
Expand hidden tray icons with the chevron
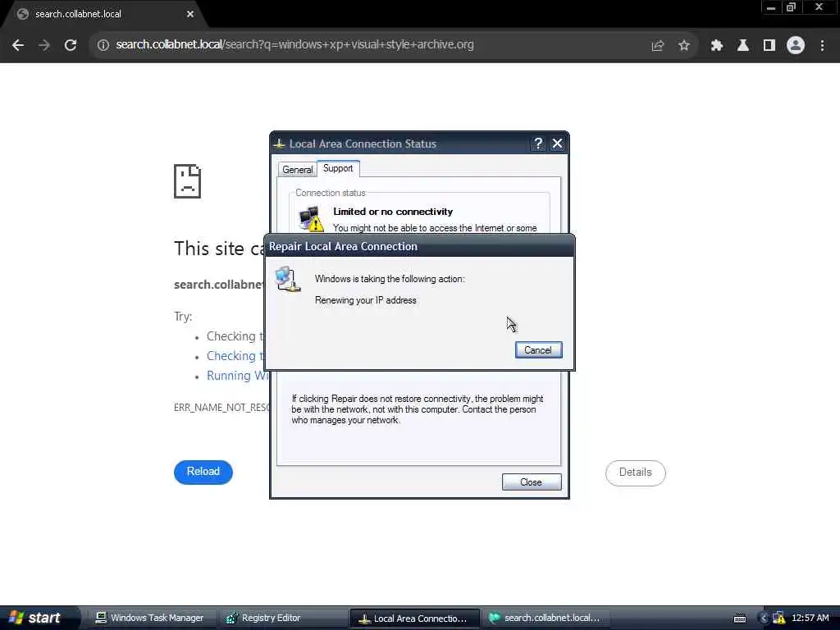(x=764, y=619)
